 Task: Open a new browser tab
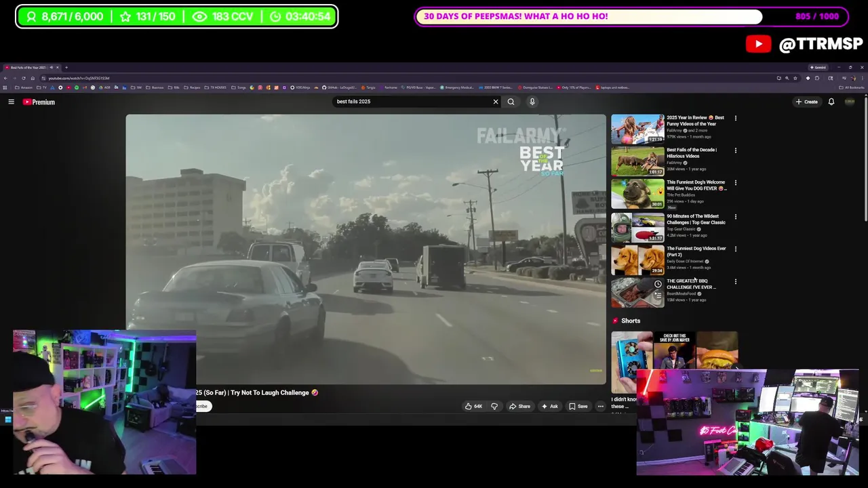(x=66, y=68)
